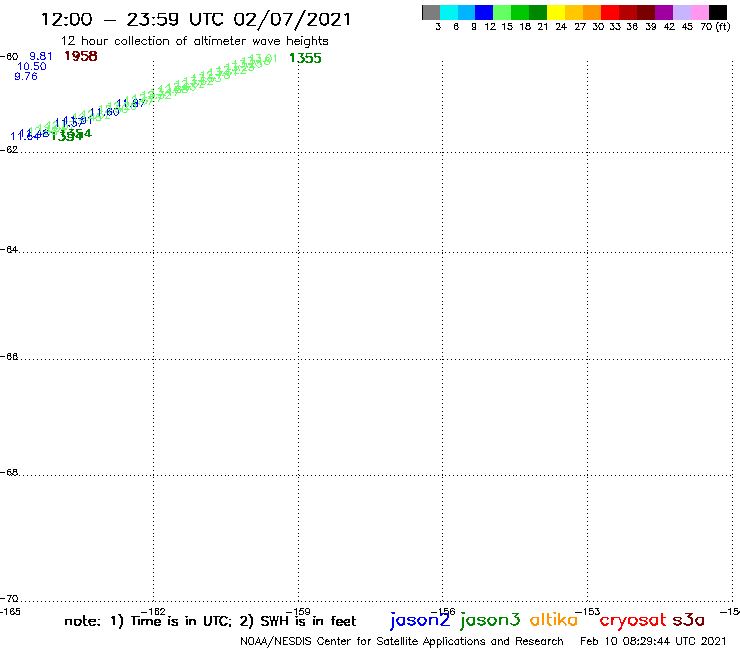Click the blue '9.76' wave height value
Viewport: 740px width, 650px height.
click(26, 76)
